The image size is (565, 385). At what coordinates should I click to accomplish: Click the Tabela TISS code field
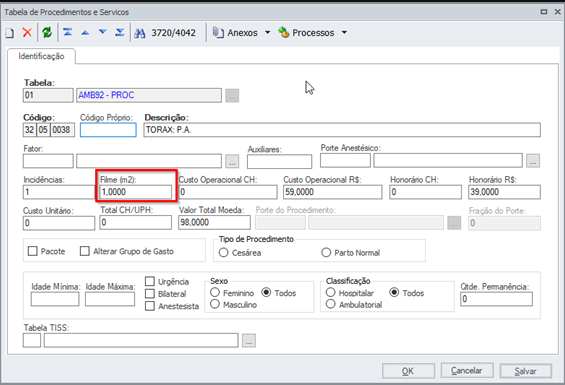coord(32,340)
